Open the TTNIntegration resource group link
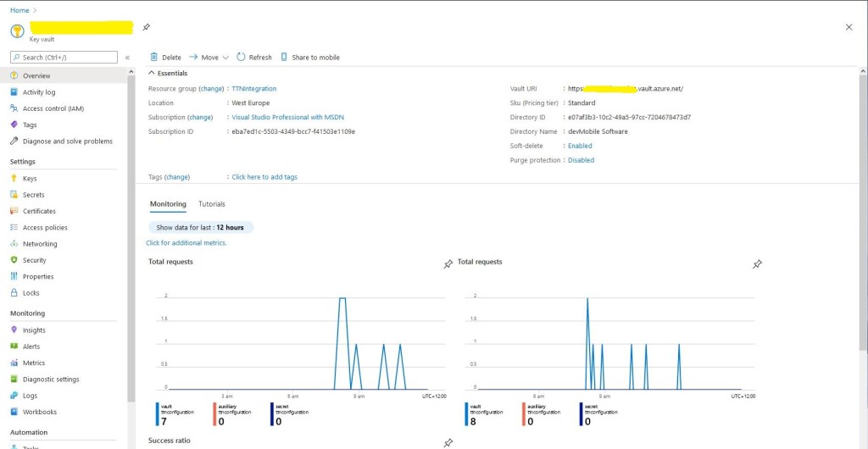The width and height of the screenshot is (868, 449). pyautogui.click(x=253, y=89)
